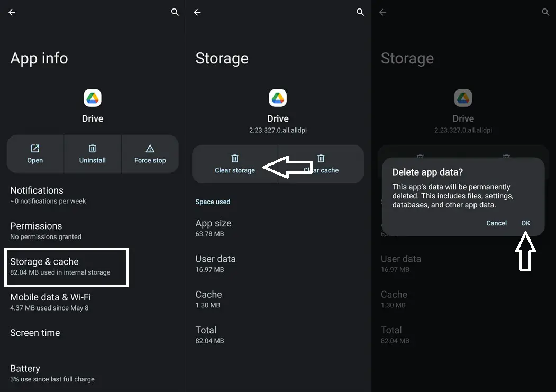Open Notifications settings
Screen dimensions: 556x392
coord(93,195)
